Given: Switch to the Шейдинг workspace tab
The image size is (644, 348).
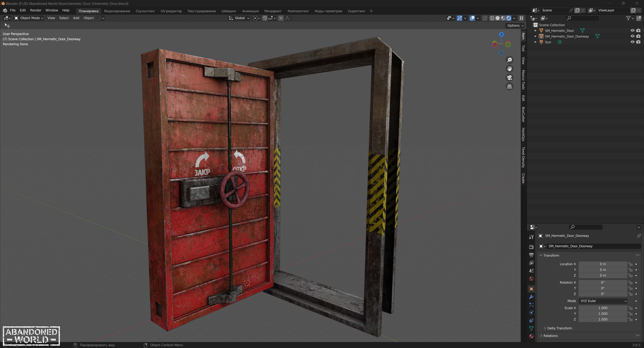Looking at the screenshot, I should point(229,11).
